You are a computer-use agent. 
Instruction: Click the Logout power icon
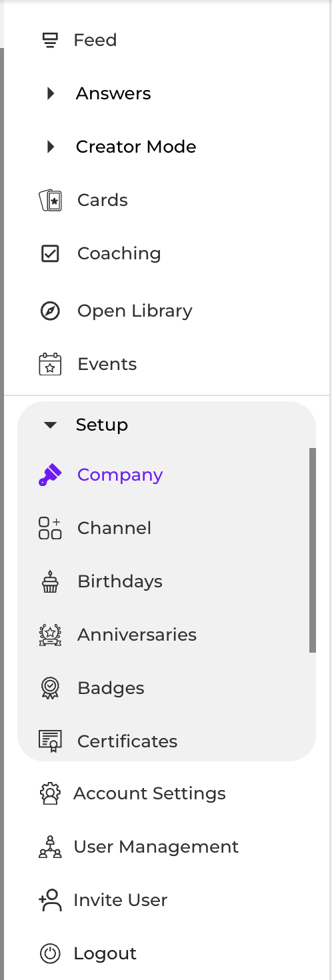point(50,953)
